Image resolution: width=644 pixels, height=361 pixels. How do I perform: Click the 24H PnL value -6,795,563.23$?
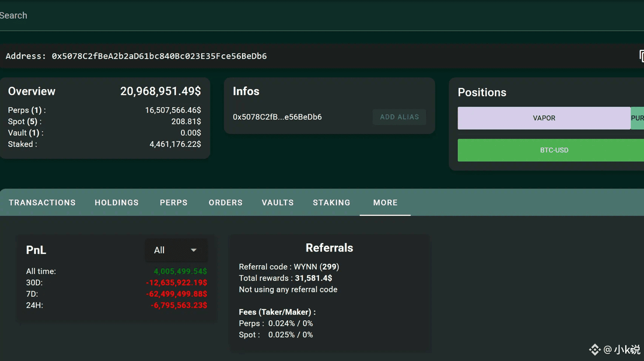click(179, 305)
